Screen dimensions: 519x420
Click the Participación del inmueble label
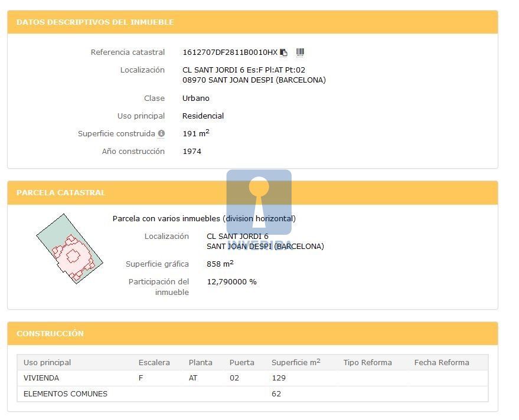point(159,287)
